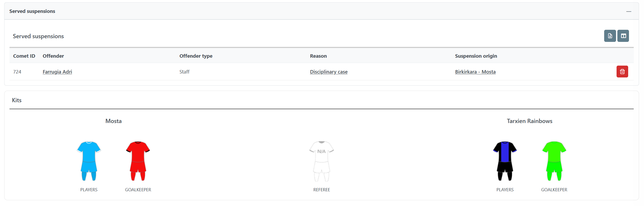Click the Comet ID 724 cell
The height and width of the screenshot is (206, 644).
(17, 72)
